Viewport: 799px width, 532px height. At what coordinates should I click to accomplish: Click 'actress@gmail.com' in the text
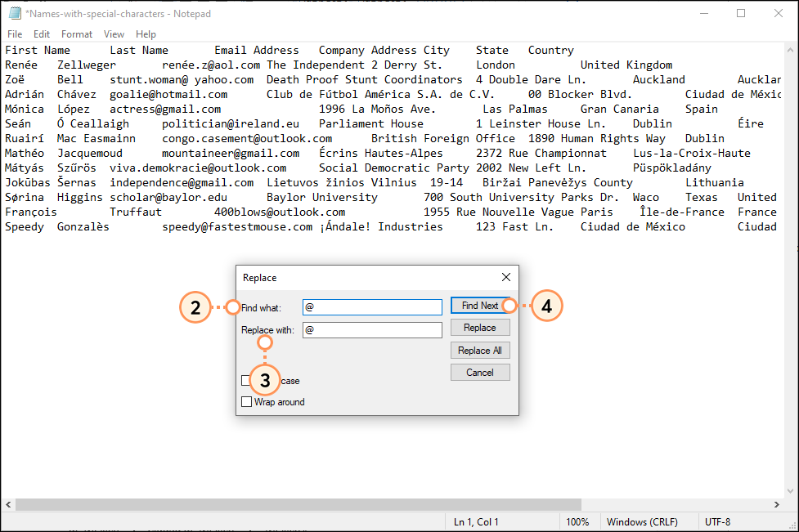click(x=166, y=110)
